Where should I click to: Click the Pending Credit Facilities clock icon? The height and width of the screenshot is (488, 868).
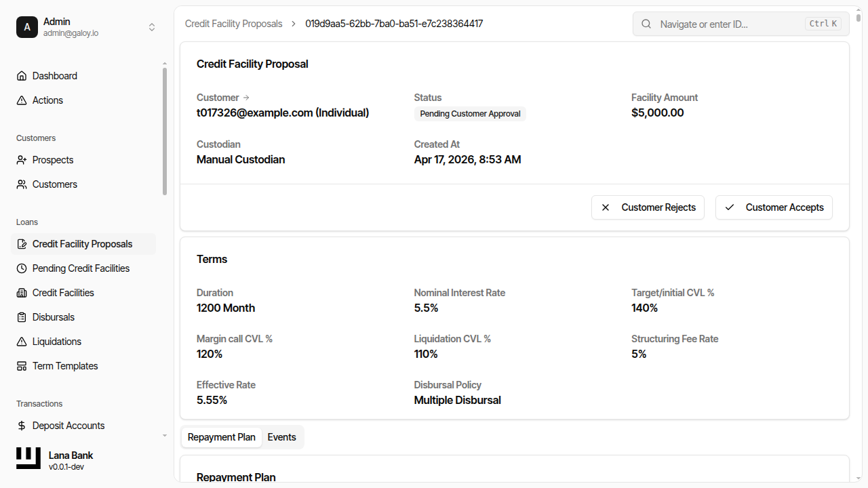coord(22,268)
